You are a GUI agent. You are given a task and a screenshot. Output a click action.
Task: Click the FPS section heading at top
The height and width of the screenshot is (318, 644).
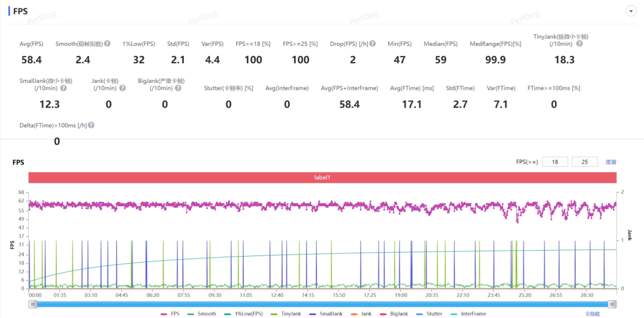coord(20,11)
